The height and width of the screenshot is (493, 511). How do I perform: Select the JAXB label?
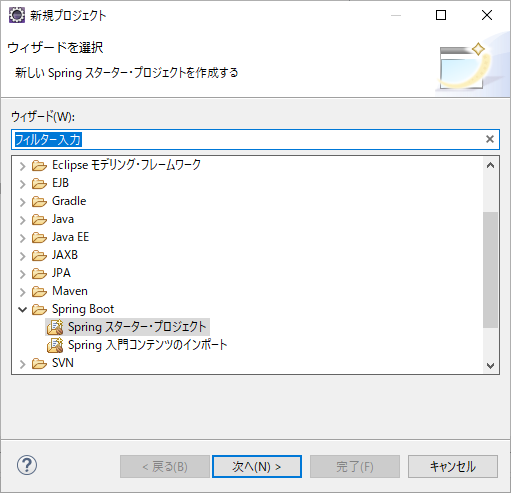65,255
